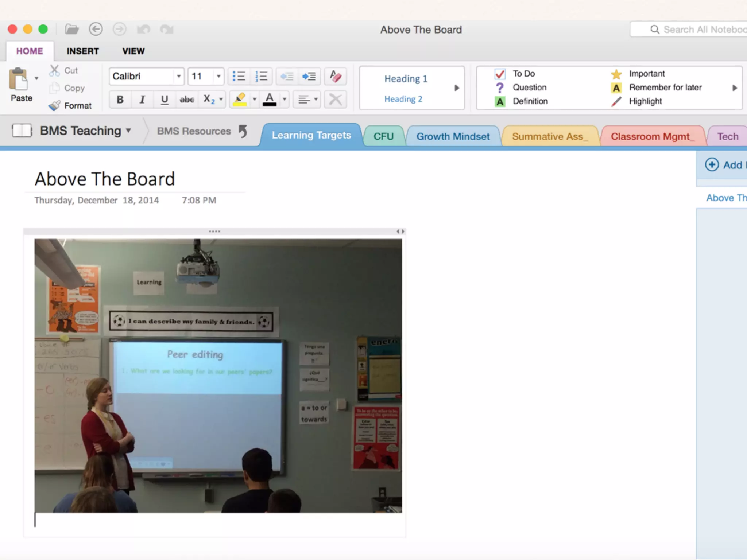Switch to the INSERT ribbon tab
Viewport: 747px width, 560px height.
click(x=82, y=51)
